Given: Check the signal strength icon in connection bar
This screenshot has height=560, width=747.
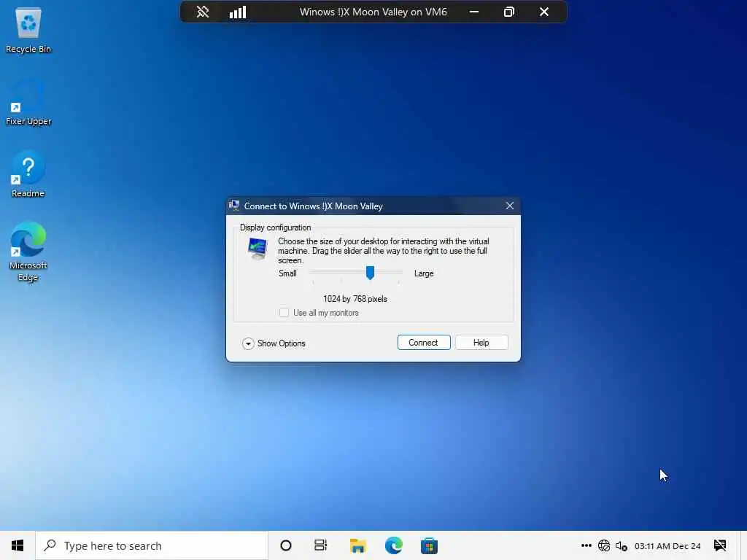Looking at the screenshot, I should coord(238,12).
